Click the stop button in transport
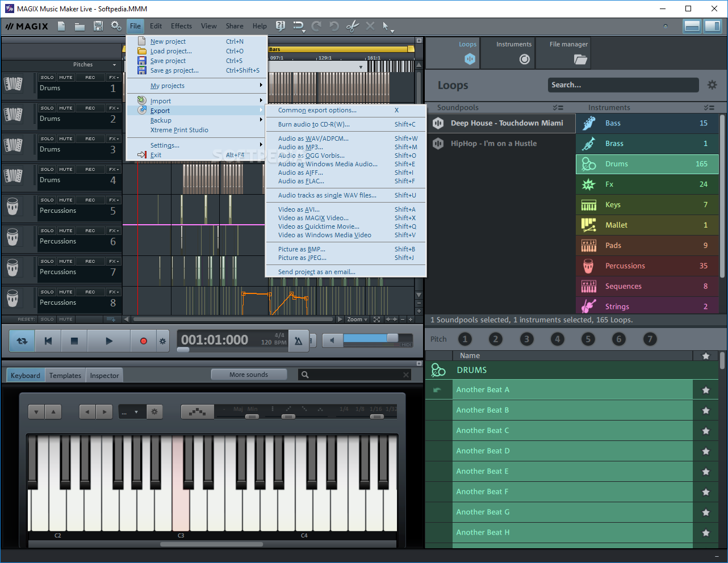Image resolution: width=728 pixels, height=563 pixels. pyautogui.click(x=74, y=341)
